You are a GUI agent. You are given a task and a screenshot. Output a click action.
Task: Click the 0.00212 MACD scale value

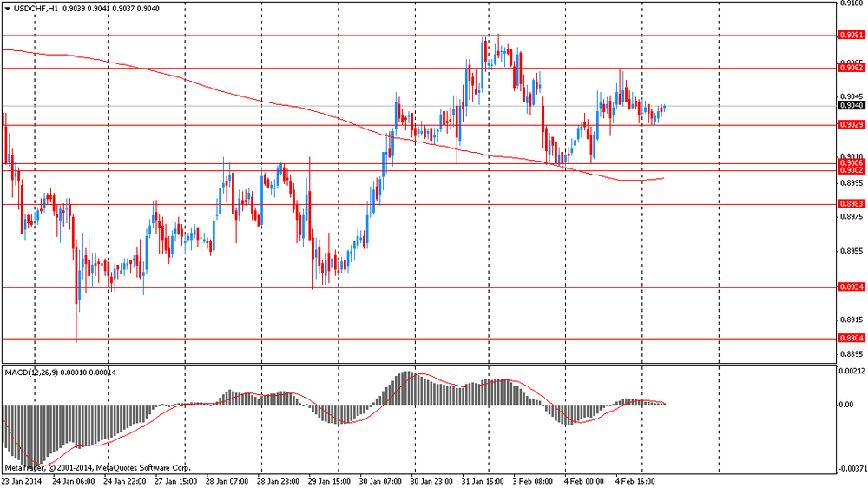click(852, 372)
